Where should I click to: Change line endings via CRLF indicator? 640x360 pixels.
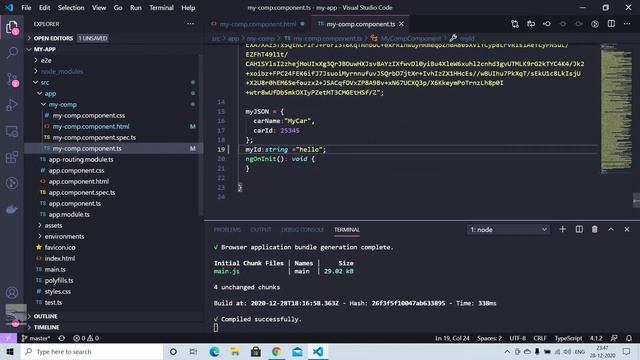tap(540, 338)
